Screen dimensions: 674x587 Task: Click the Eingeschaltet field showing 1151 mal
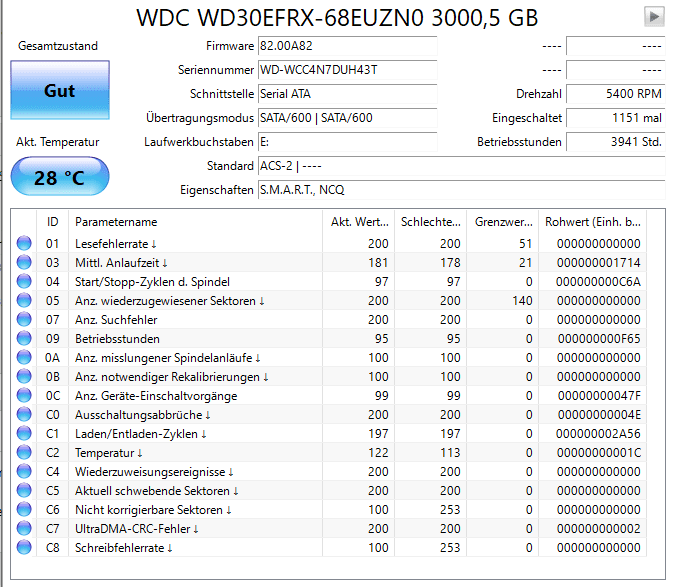point(616,118)
